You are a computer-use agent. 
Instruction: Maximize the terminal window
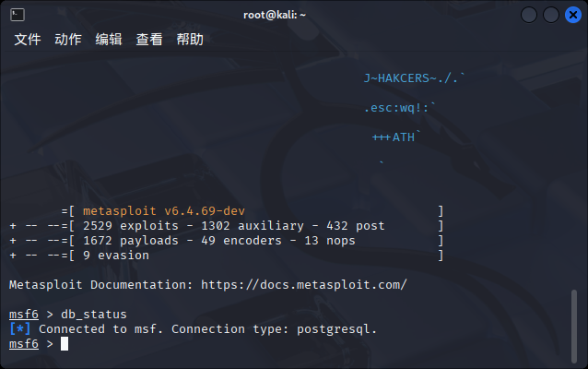click(x=551, y=15)
